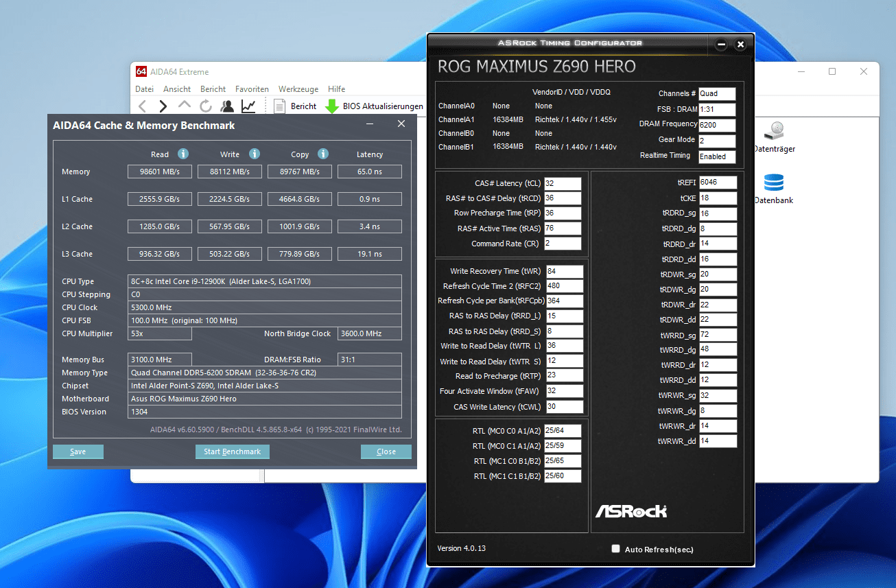
Task: Click the Memory Type DDR5-6200 field
Action: pos(265,373)
